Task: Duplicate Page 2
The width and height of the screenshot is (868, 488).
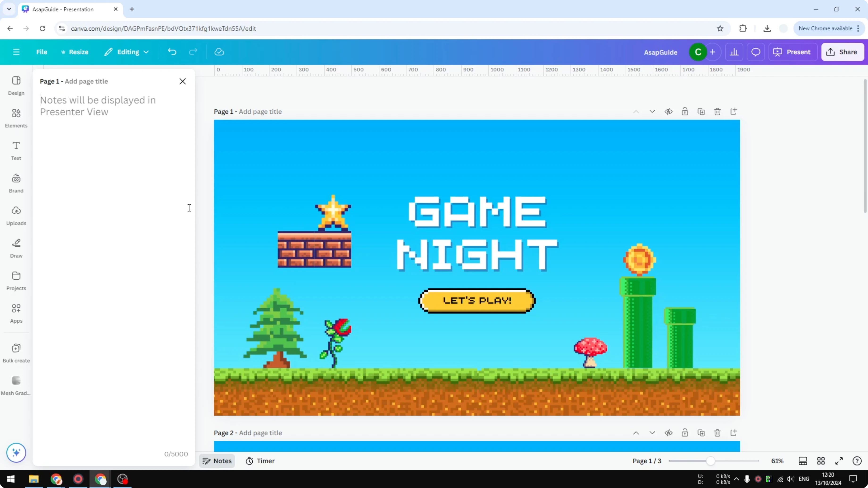Action: click(x=701, y=433)
